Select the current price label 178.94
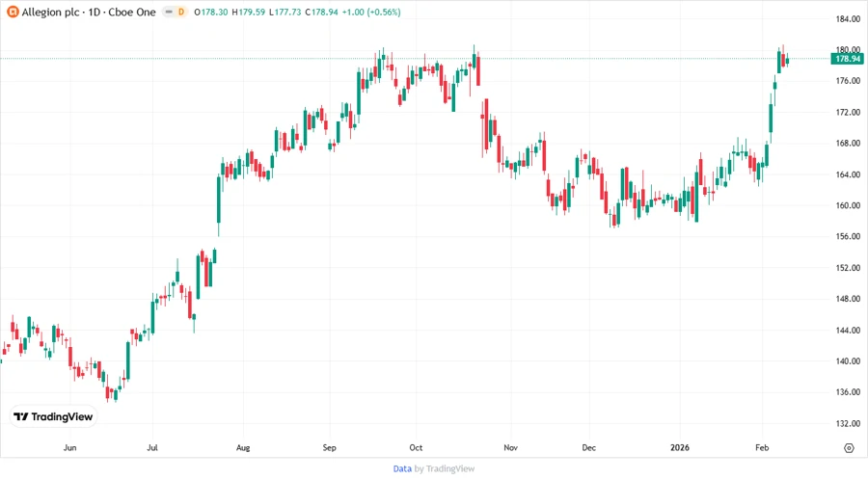The image size is (868, 480). (847, 59)
